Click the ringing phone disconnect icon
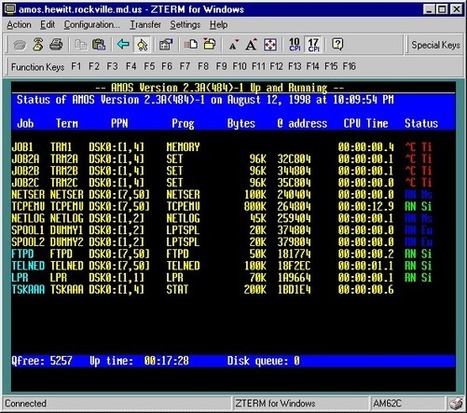Image resolution: width=467 pixels, height=413 pixels. point(38,44)
